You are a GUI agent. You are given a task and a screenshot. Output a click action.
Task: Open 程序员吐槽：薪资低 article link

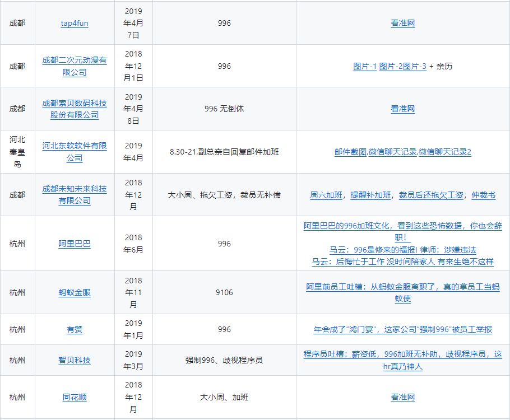(402, 360)
